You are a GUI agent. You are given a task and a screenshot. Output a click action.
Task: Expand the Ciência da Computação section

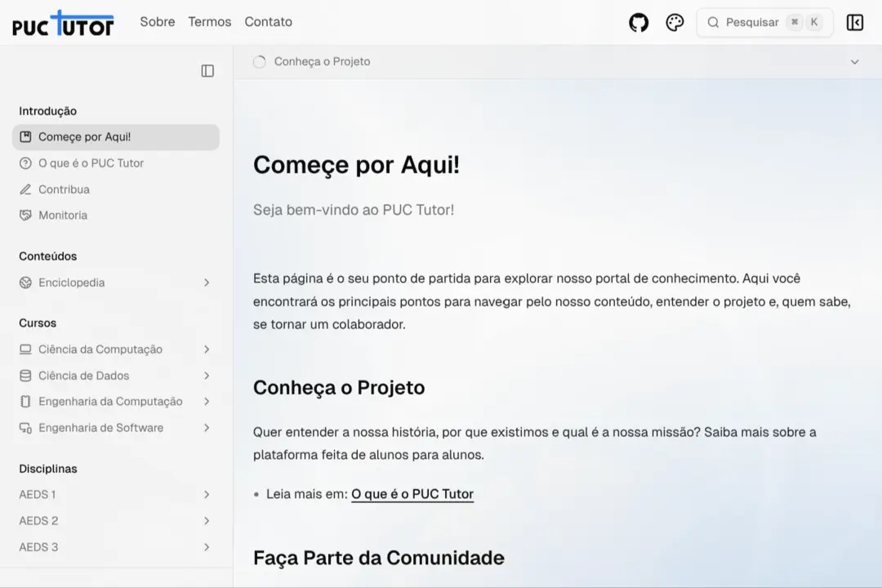207,350
